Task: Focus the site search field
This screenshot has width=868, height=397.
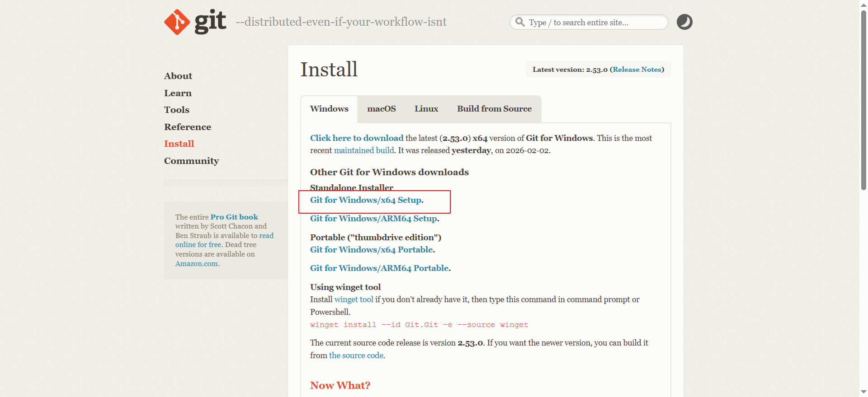Action: 589,22
